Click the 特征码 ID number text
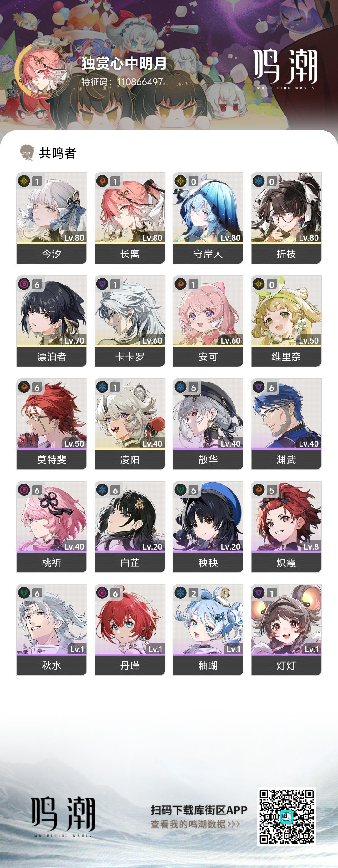The width and height of the screenshot is (338, 868). point(140,82)
